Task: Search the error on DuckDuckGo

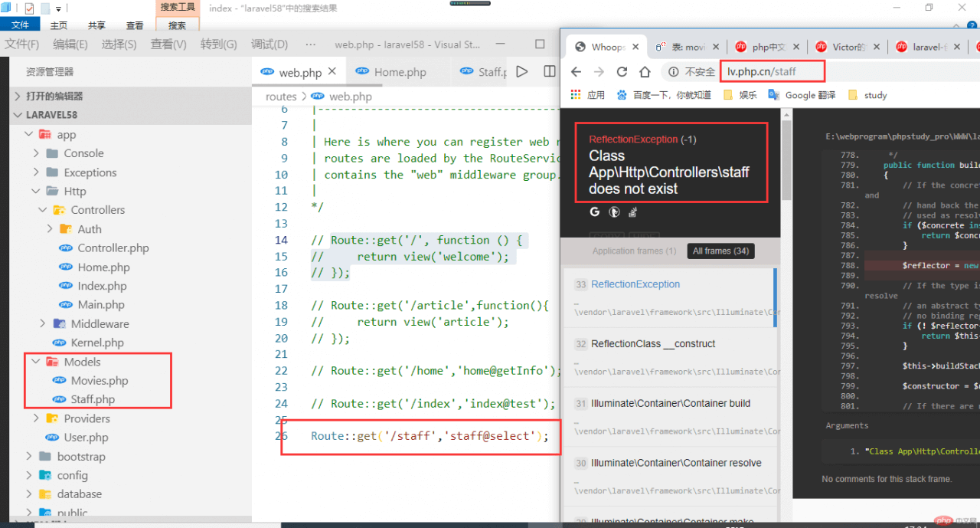Action: [x=614, y=212]
